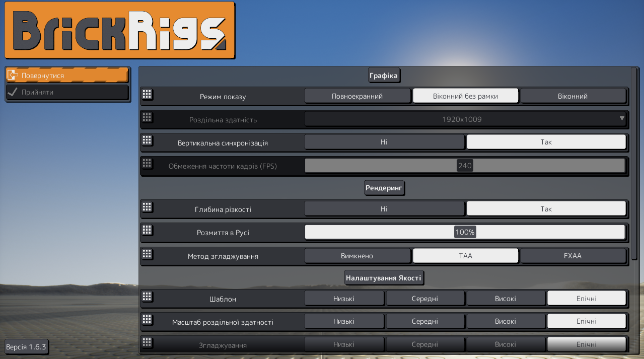Go back with Повернутися button
Screen dimensions: 644x359
(x=67, y=76)
